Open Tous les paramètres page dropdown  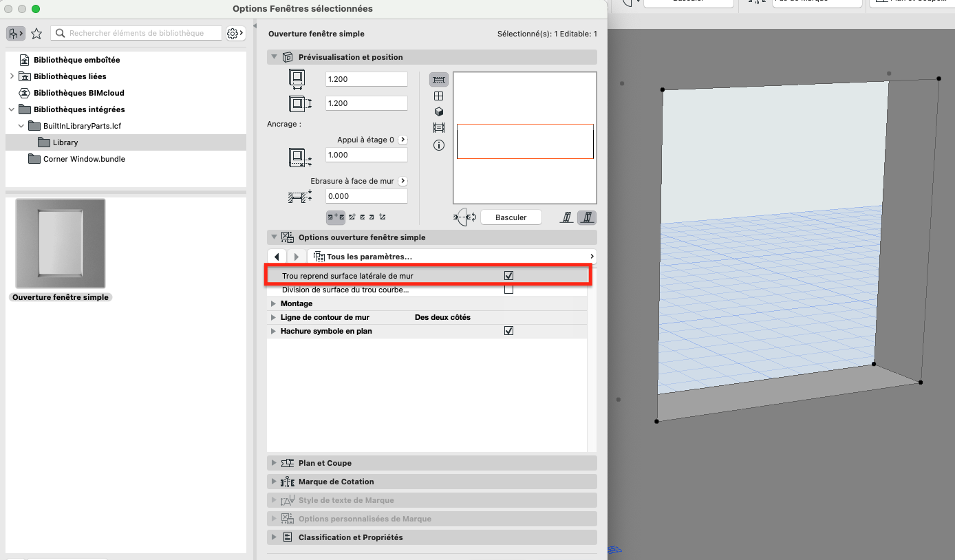pyautogui.click(x=452, y=257)
